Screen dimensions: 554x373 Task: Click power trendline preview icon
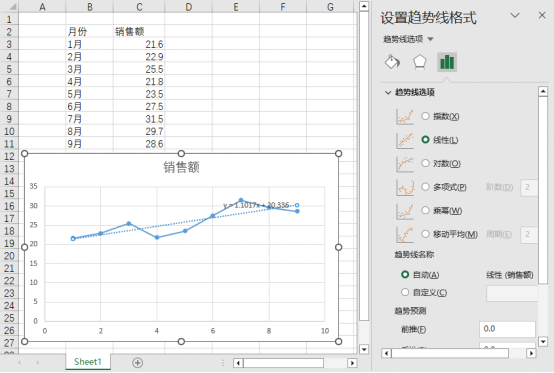[x=405, y=211]
